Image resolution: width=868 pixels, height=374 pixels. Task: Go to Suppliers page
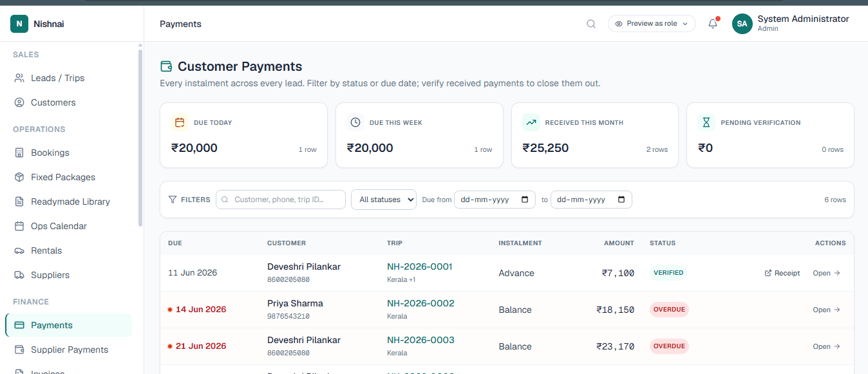pos(68,275)
